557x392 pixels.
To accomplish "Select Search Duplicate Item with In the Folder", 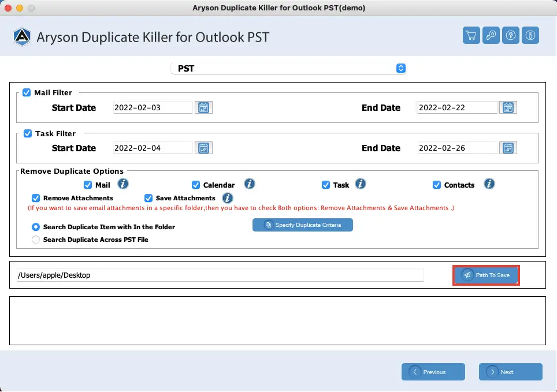I will [x=35, y=227].
